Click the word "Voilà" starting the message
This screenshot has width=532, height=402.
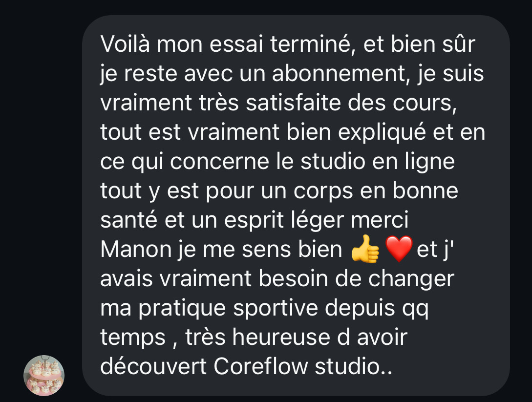125,44
